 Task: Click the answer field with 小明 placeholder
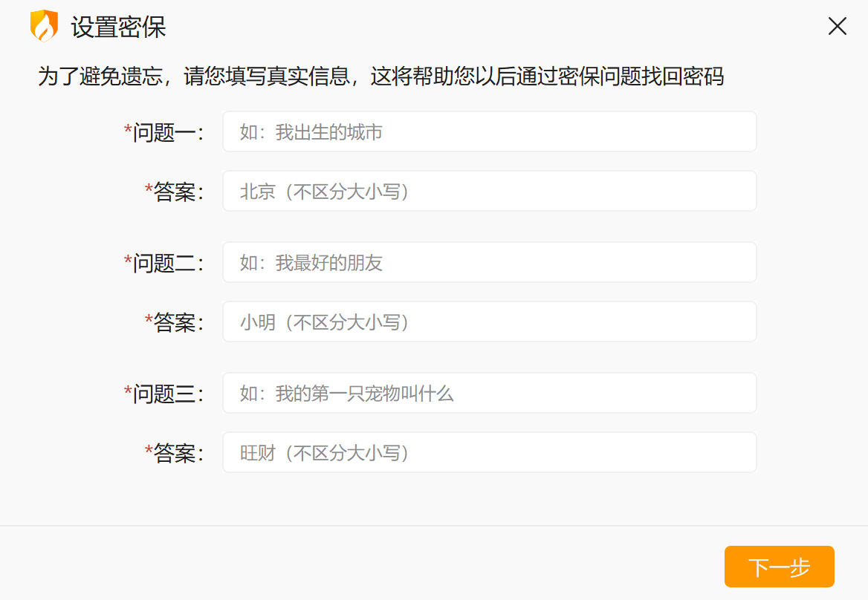coord(489,322)
